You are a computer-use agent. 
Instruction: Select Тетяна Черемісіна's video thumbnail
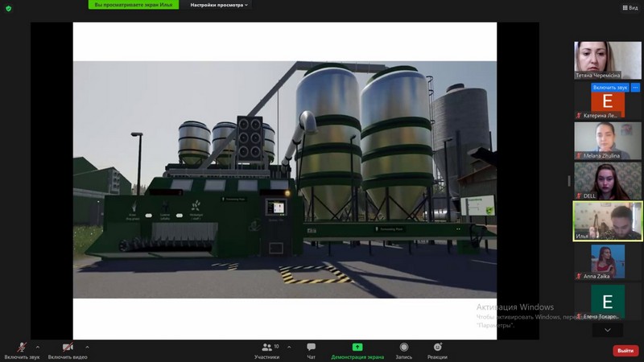tap(608, 60)
